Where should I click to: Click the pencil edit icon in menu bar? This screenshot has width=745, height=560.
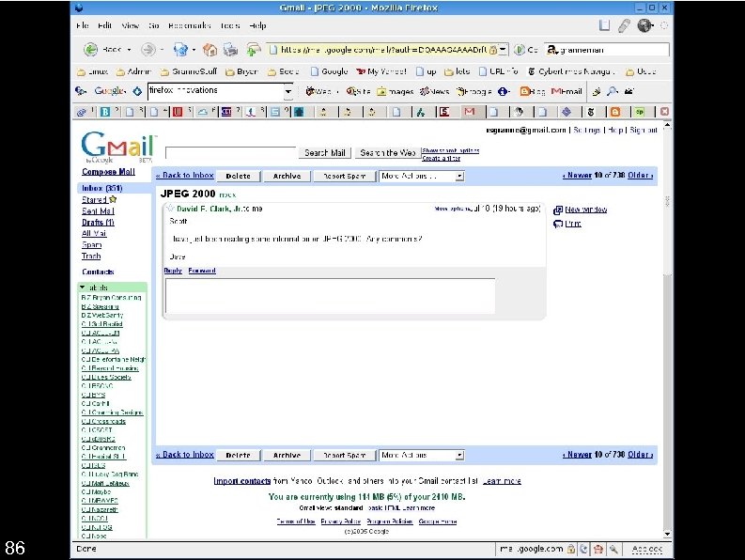pos(624,25)
